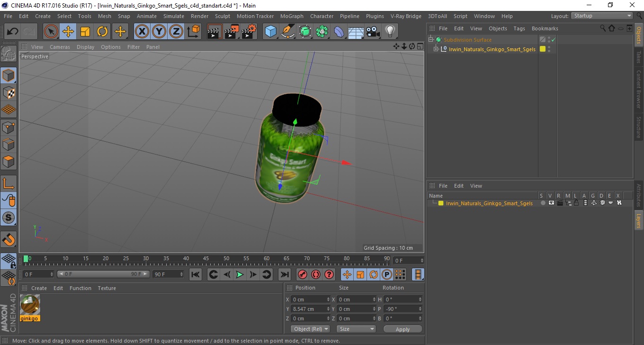Toggle Y axis lock

click(159, 32)
